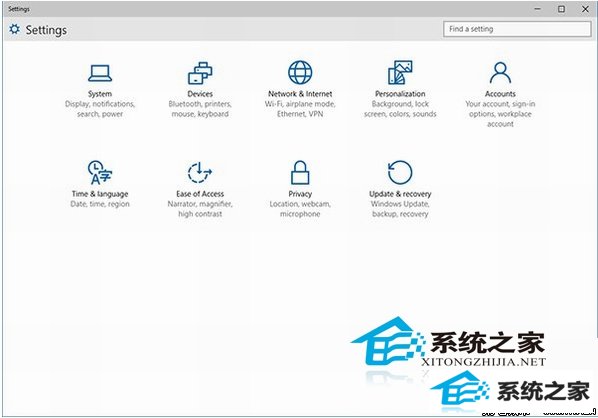Choose the Personalization label text
This screenshot has height=418, width=598.
[400, 94]
